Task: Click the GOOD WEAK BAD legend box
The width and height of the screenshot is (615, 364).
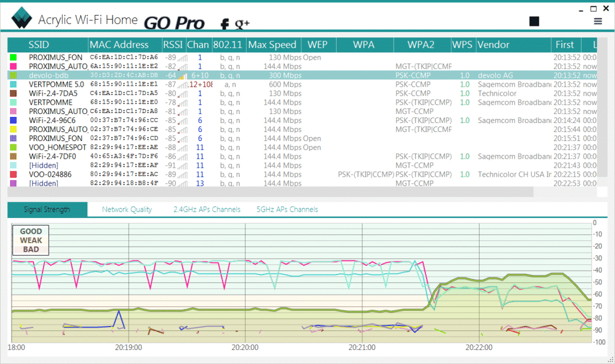Action: coord(31,240)
